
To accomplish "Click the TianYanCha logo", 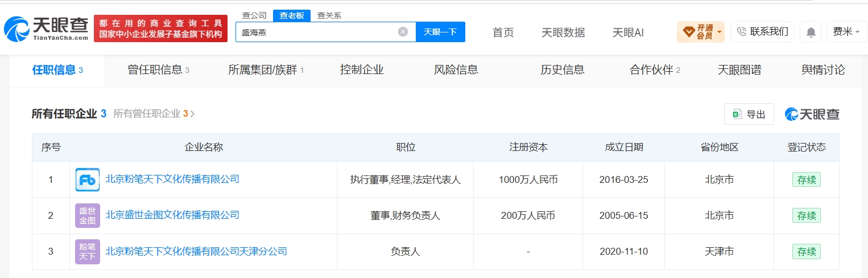I will (46, 29).
